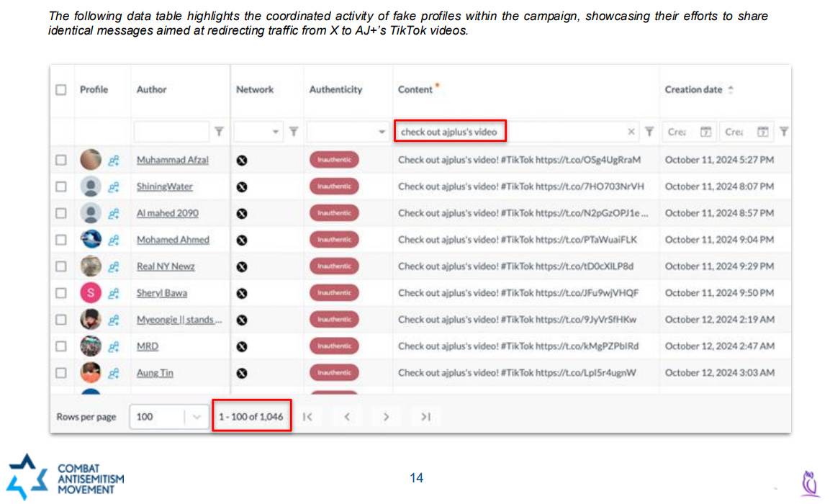Select the Sheryl Bawa row checkbox
The height and width of the screenshot is (504, 830).
tap(61, 293)
